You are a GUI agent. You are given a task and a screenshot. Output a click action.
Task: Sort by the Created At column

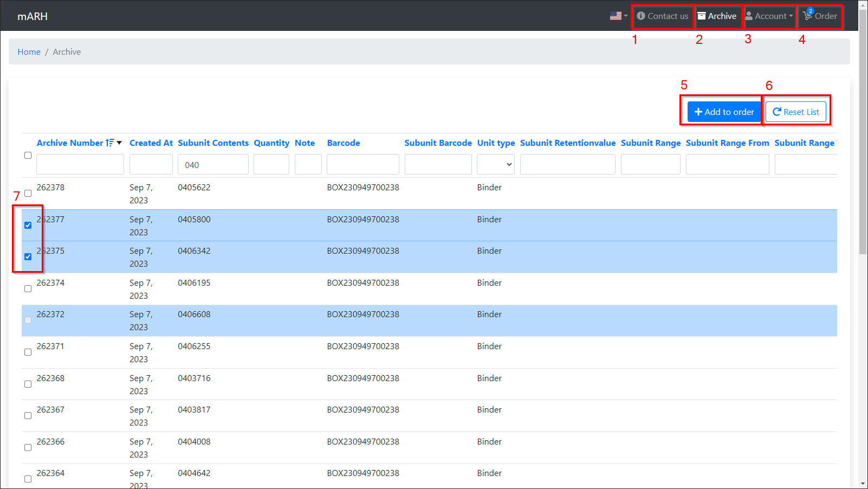[151, 143]
